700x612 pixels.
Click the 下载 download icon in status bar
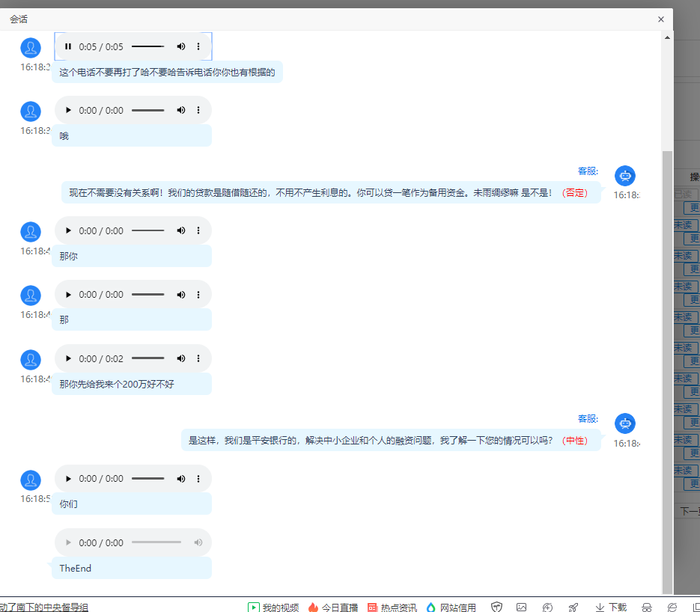pos(600,607)
